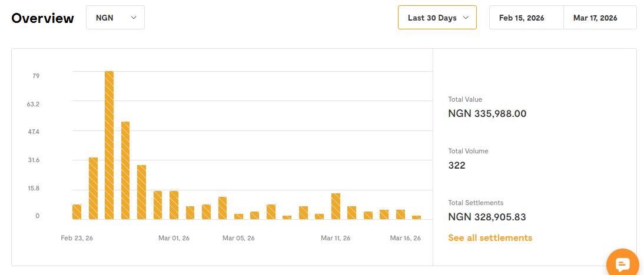Click the bar above Mar 05, 26
The width and height of the screenshot is (644, 275).
[x=238, y=216]
